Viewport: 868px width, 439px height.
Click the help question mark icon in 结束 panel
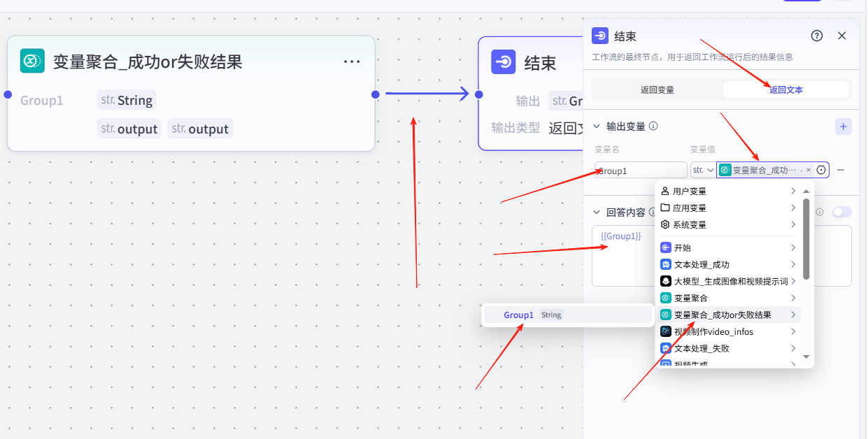point(816,36)
